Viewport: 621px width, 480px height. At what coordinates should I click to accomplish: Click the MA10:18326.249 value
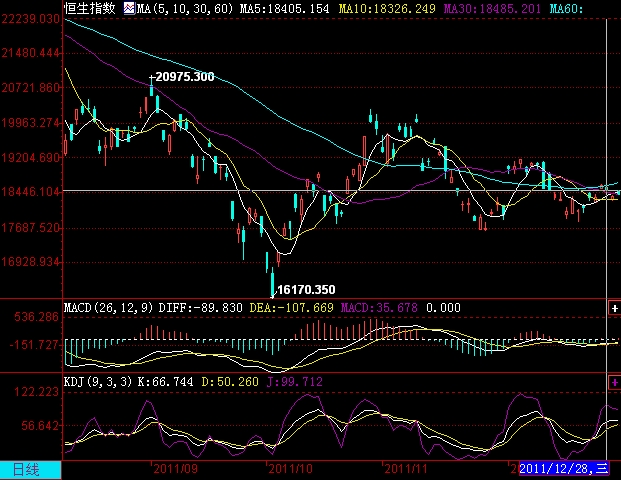tap(387, 8)
